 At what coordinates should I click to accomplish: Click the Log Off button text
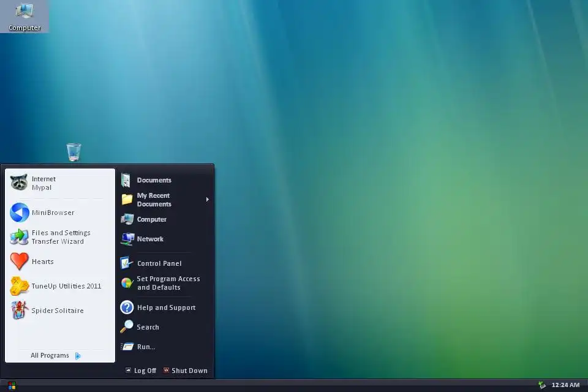(x=145, y=371)
